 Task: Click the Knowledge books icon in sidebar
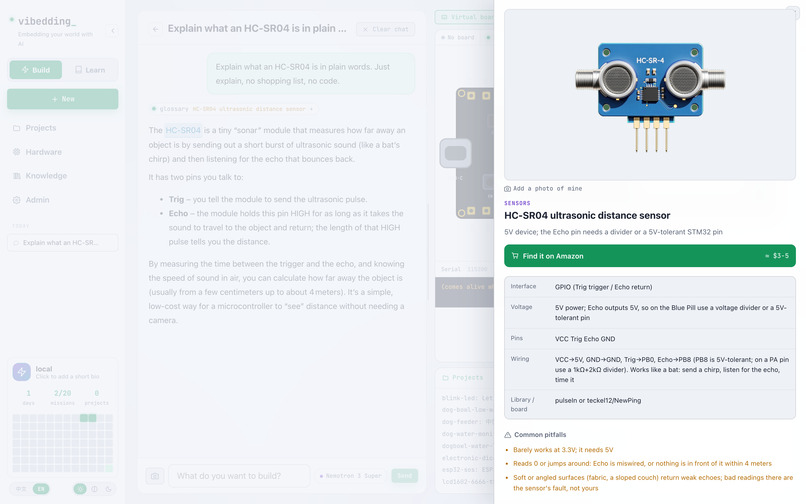click(16, 176)
